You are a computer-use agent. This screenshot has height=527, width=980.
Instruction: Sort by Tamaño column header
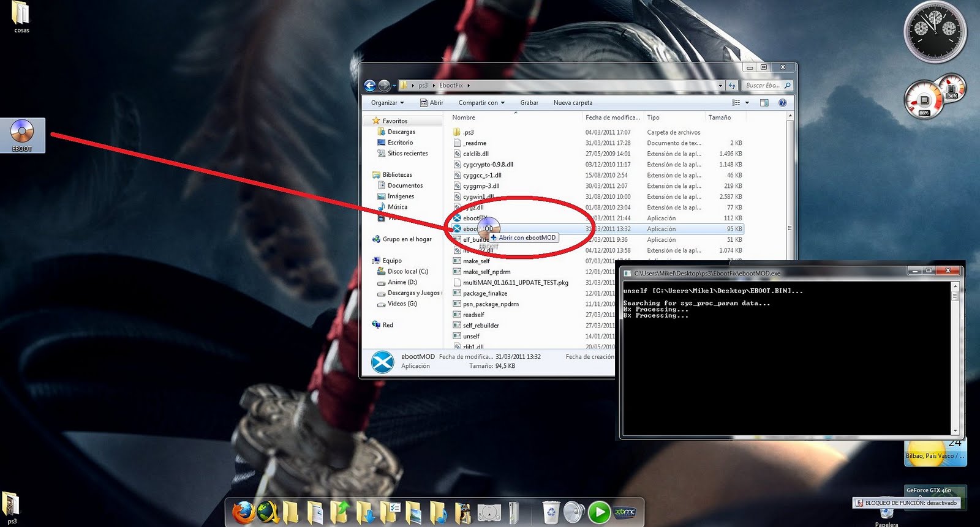725,118
